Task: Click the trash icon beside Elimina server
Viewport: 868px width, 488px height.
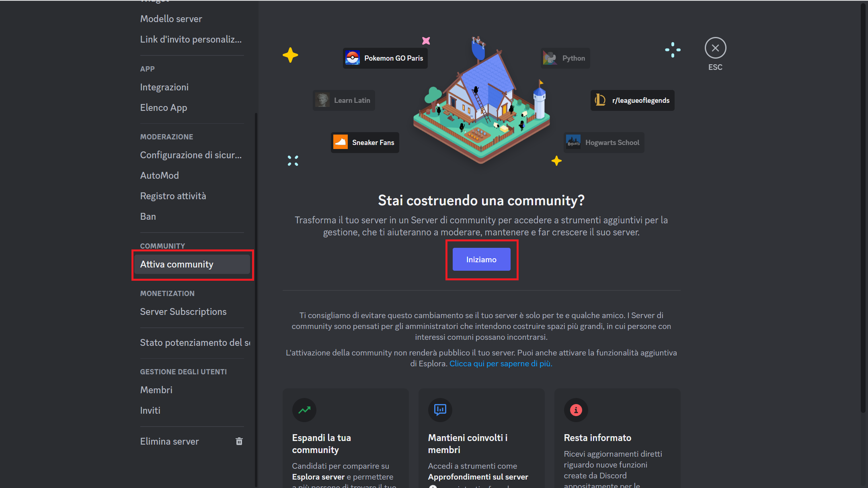Action: point(239,441)
